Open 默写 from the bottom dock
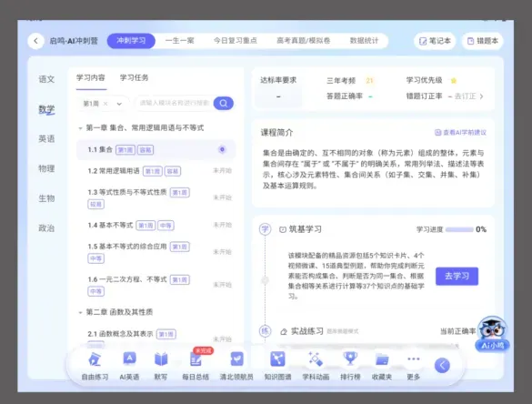The height and width of the screenshot is (404, 532). pyautogui.click(x=161, y=367)
